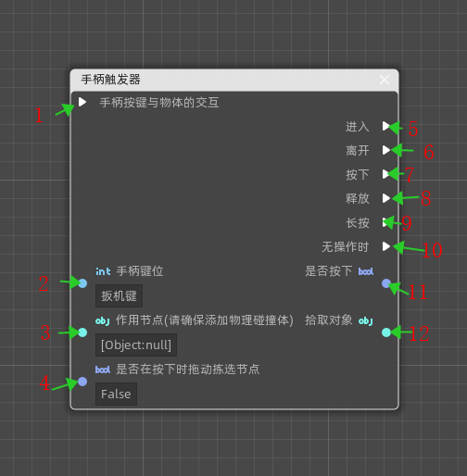467x476 pixels.
Task: Click the 长按 output arrow port
Action: [386, 222]
